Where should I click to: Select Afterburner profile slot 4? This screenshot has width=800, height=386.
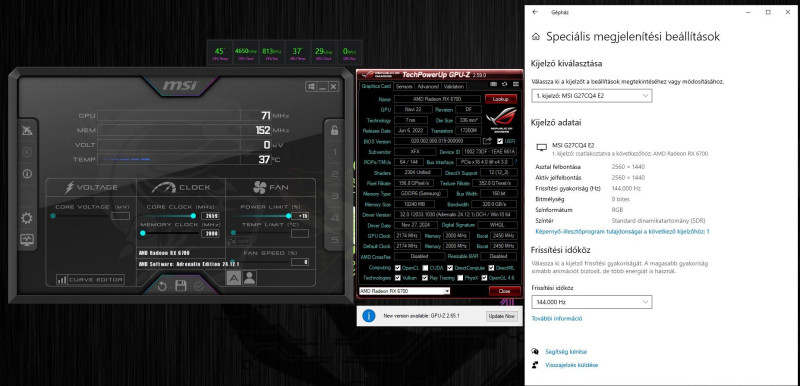pyautogui.click(x=335, y=218)
